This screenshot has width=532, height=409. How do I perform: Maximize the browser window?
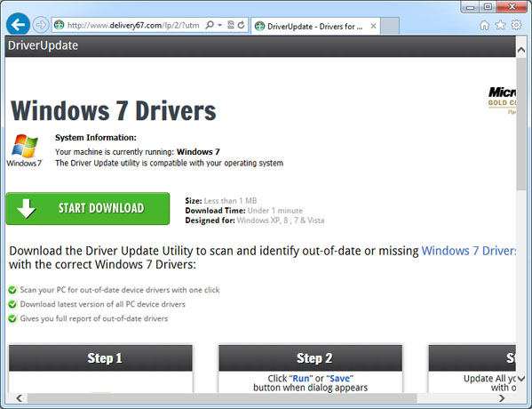click(x=488, y=7)
